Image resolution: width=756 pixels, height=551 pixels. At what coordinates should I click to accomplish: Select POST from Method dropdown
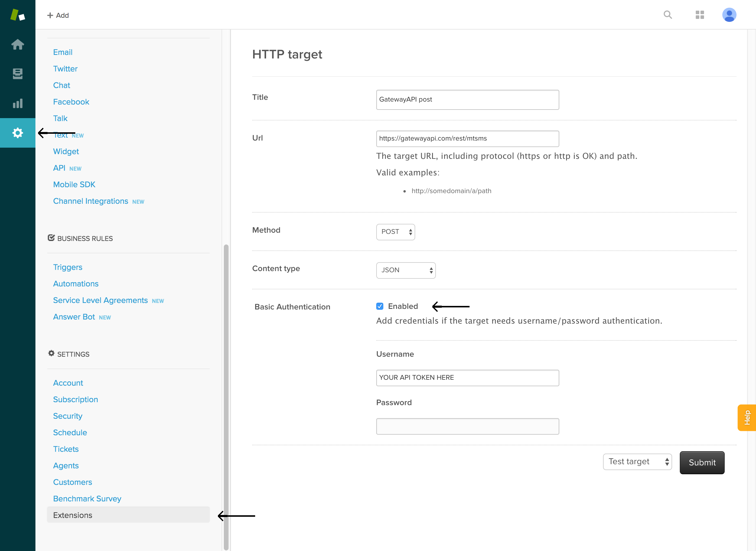[x=395, y=231]
